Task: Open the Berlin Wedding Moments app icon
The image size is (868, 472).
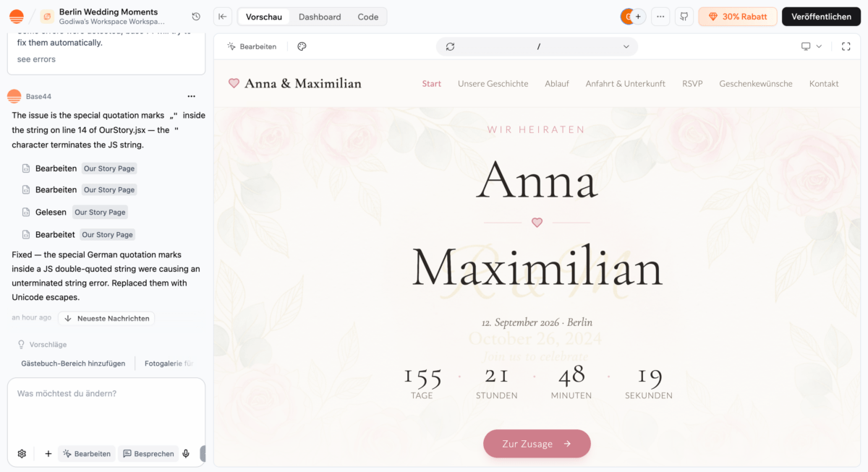Action: pos(47,17)
